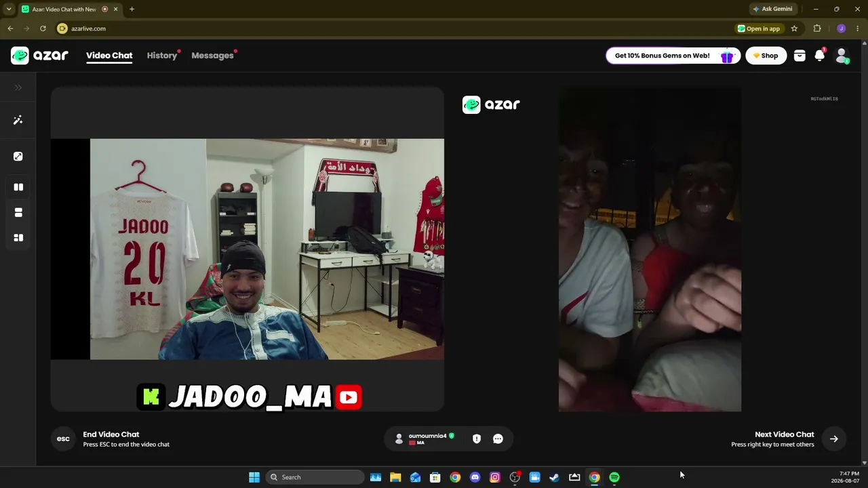The width and height of the screenshot is (868, 488).
Task: Go to next chat with arrow button
Action: pyautogui.click(x=834, y=439)
